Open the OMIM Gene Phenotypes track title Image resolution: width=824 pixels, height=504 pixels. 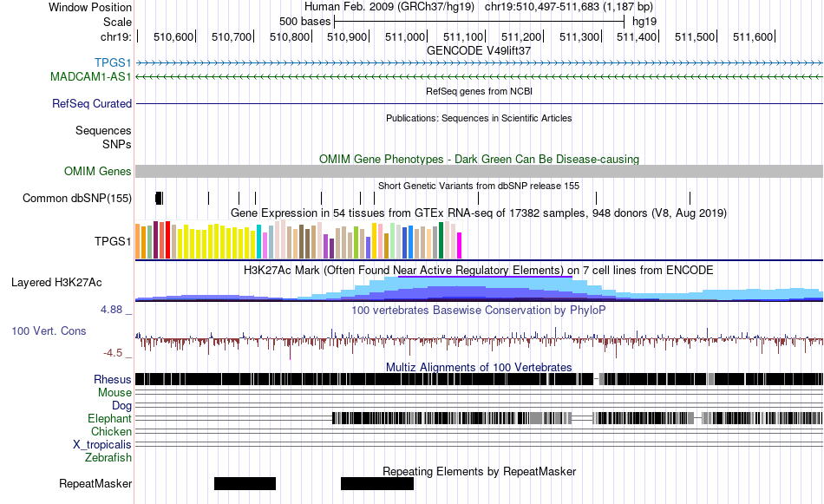pos(479,160)
